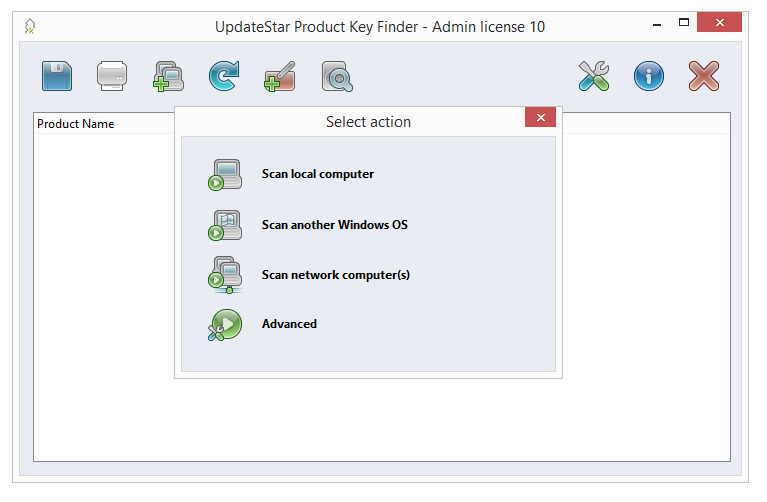Screen dimensions: 767x502
Task: Select the 'Scan local computer' text
Action: point(317,174)
